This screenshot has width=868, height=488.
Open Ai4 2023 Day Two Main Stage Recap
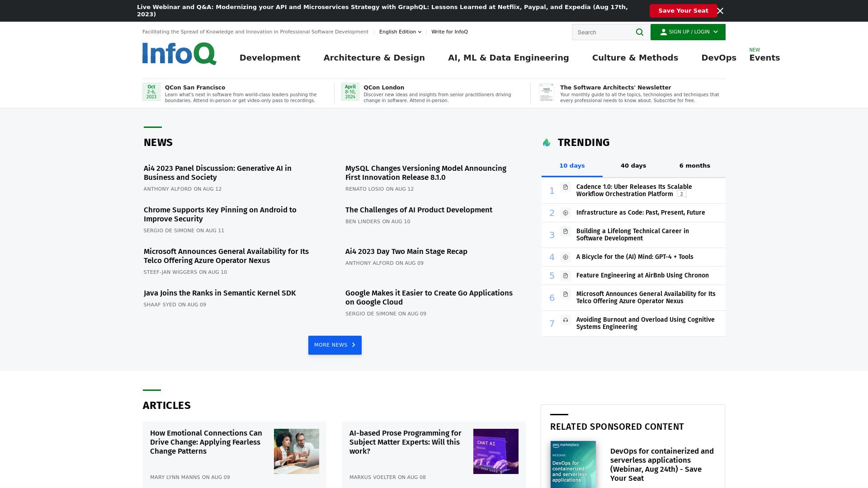[406, 252]
